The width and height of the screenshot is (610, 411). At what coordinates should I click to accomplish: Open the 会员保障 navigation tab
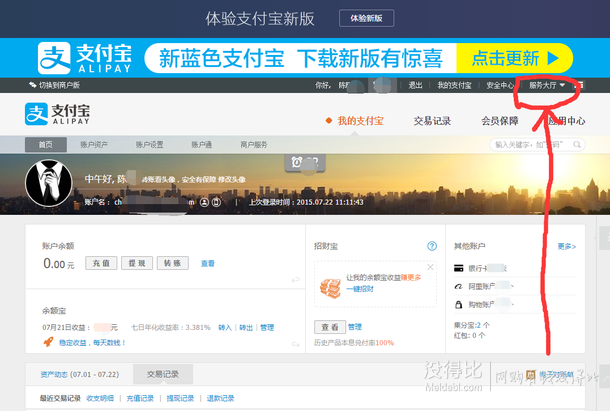500,121
